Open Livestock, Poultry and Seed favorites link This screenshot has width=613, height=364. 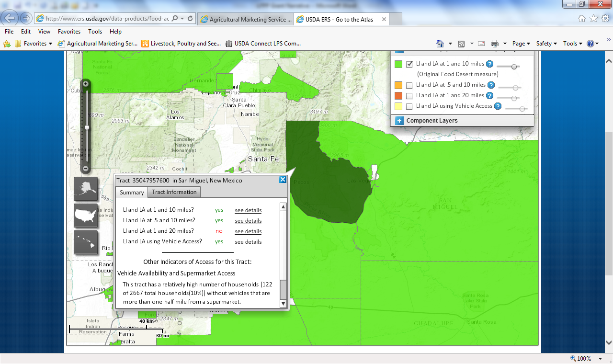(181, 44)
